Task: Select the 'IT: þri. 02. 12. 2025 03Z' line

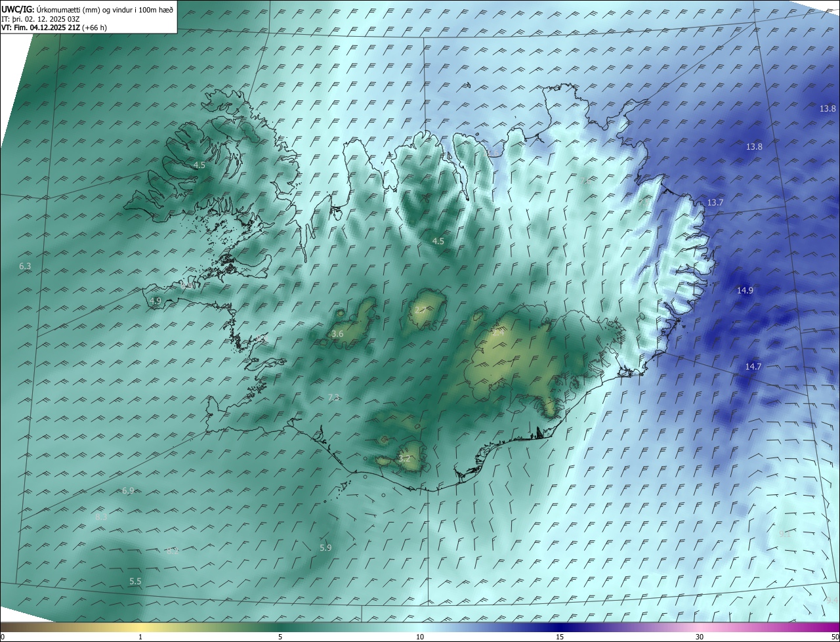Action: (x=41, y=18)
